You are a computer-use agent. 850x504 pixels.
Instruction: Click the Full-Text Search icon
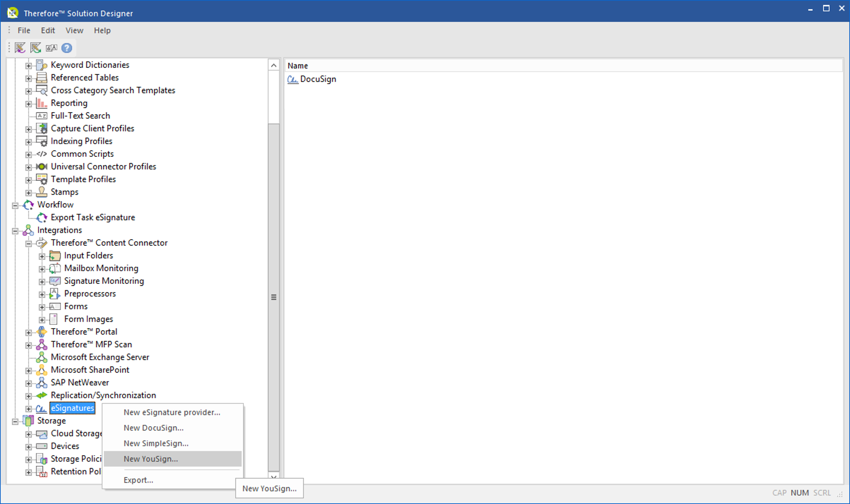point(42,115)
